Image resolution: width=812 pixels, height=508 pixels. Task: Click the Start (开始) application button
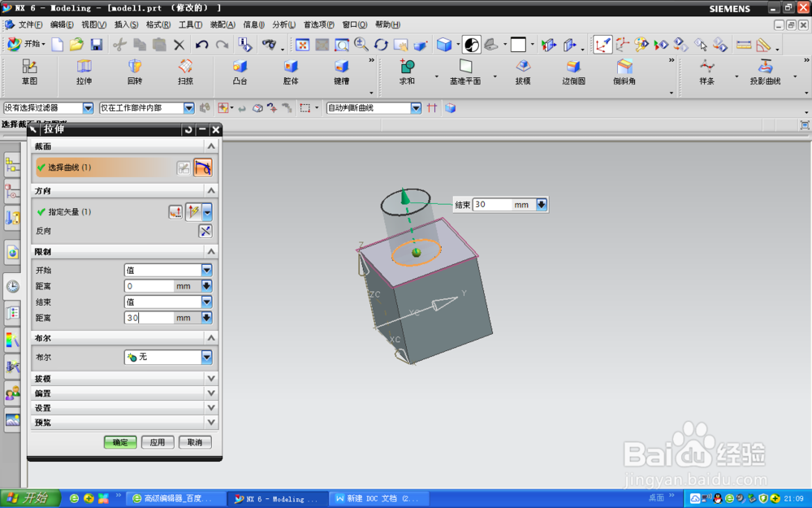coord(27,45)
